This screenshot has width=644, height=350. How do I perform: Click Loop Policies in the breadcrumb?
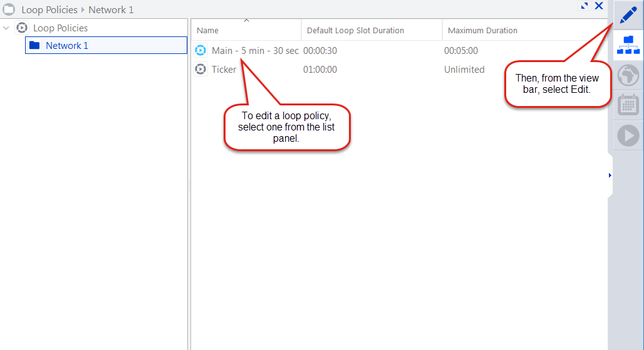point(49,10)
